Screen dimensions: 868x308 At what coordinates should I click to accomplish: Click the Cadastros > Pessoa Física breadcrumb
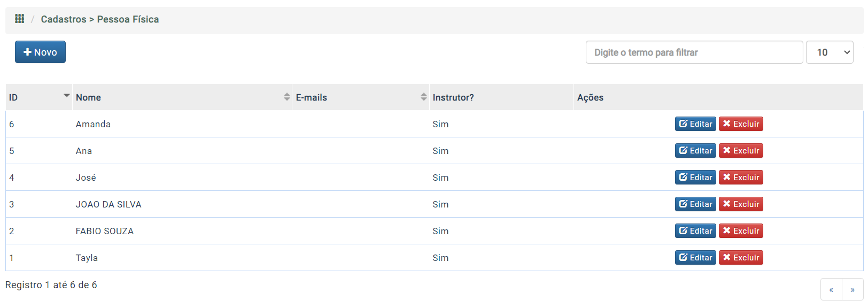click(100, 19)
